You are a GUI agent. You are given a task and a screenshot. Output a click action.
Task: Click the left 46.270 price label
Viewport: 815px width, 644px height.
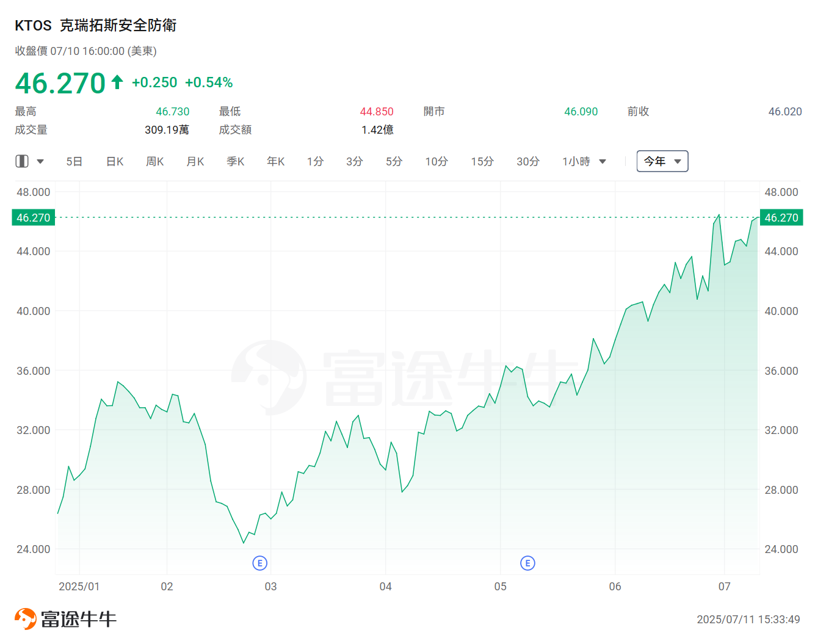(34, 218)
